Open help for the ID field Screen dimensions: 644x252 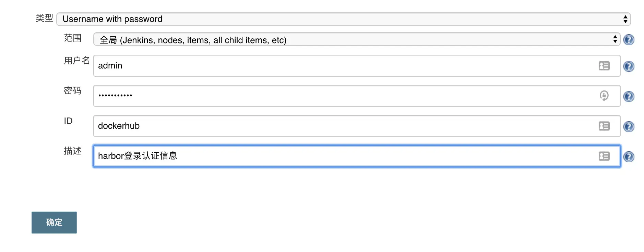click(x=629, y=126)
